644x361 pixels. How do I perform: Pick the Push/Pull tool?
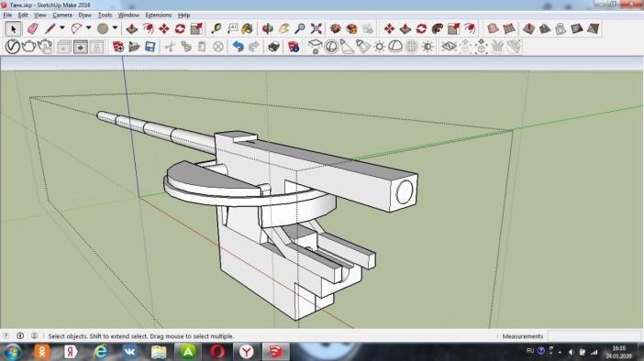[131, 28]
